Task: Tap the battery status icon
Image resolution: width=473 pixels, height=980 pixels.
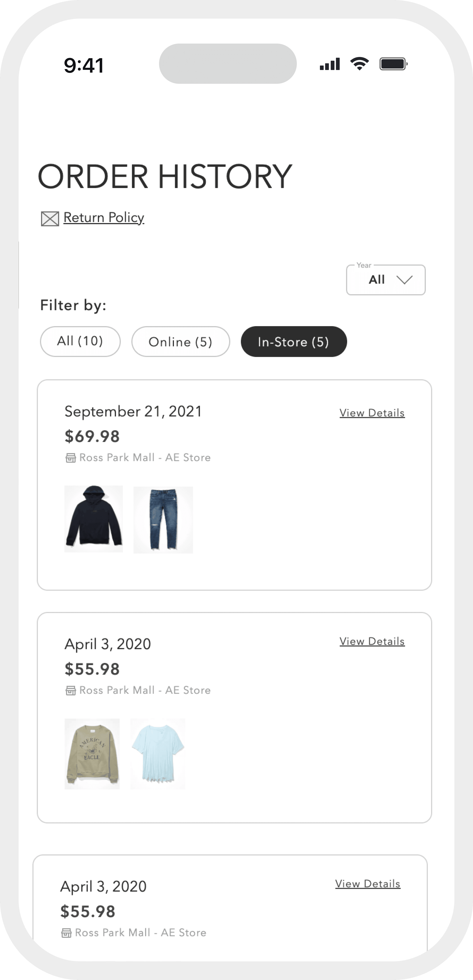Action: click(x=393, y=64)
